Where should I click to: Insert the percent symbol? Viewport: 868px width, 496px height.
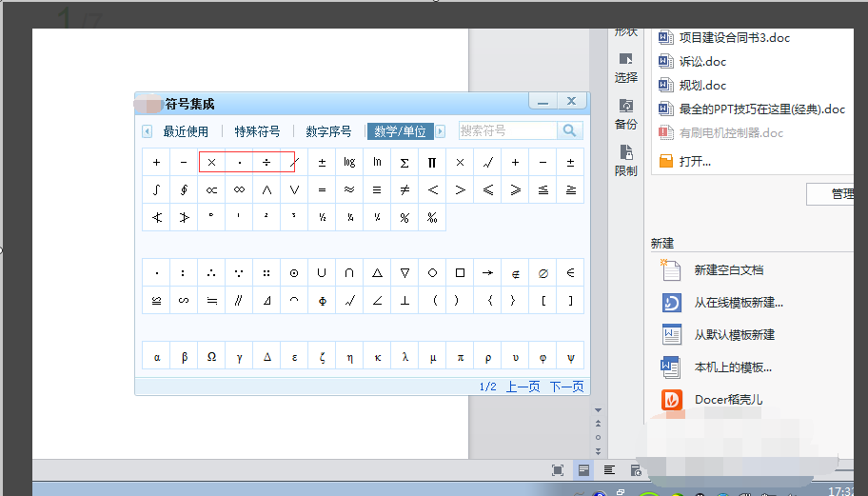[x=404, y=218]
